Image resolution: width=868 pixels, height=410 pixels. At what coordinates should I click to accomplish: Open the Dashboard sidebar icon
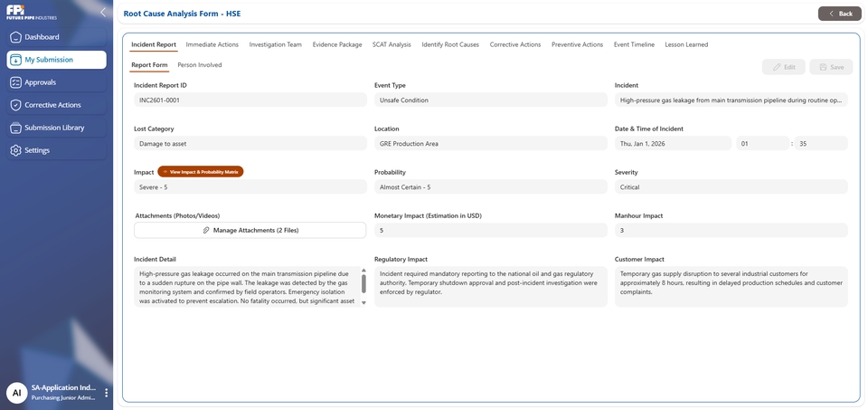[x=15, y=37]
